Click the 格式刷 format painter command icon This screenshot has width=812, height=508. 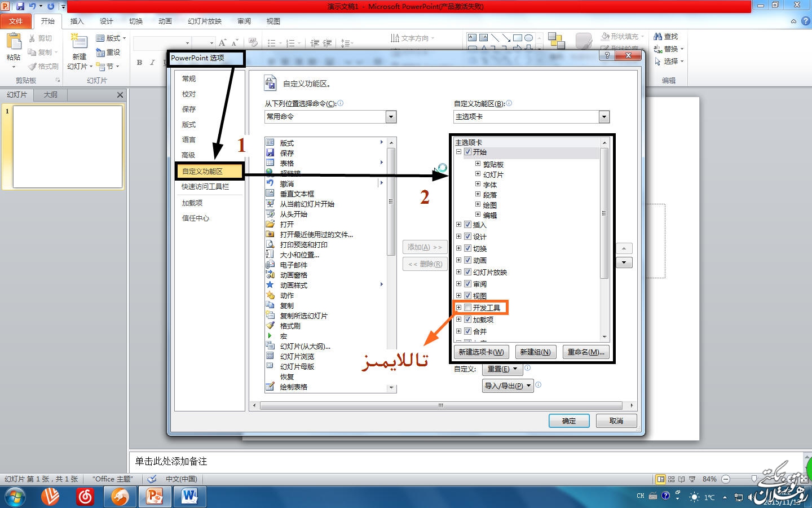[x=270, y=326]
